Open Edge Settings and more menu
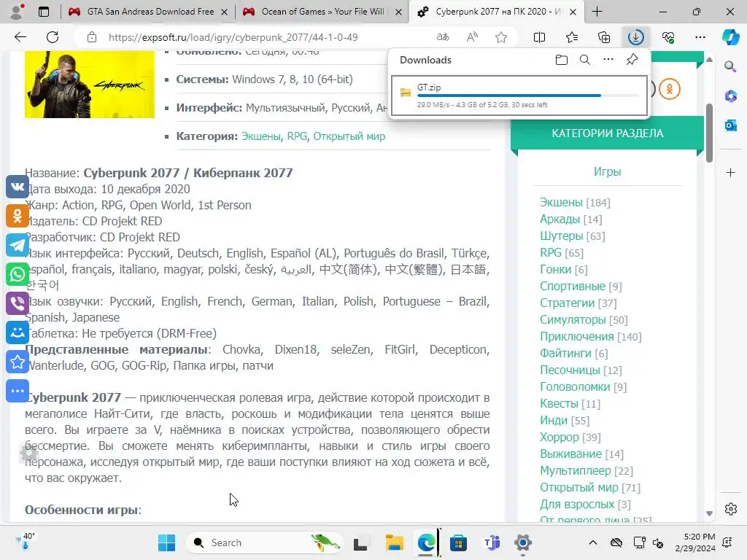 coord(700,37)
